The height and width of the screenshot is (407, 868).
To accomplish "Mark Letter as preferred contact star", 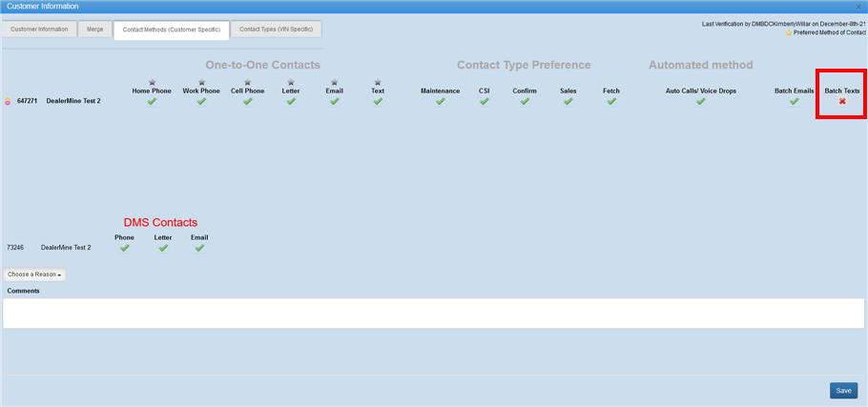I will click(291, 82).
